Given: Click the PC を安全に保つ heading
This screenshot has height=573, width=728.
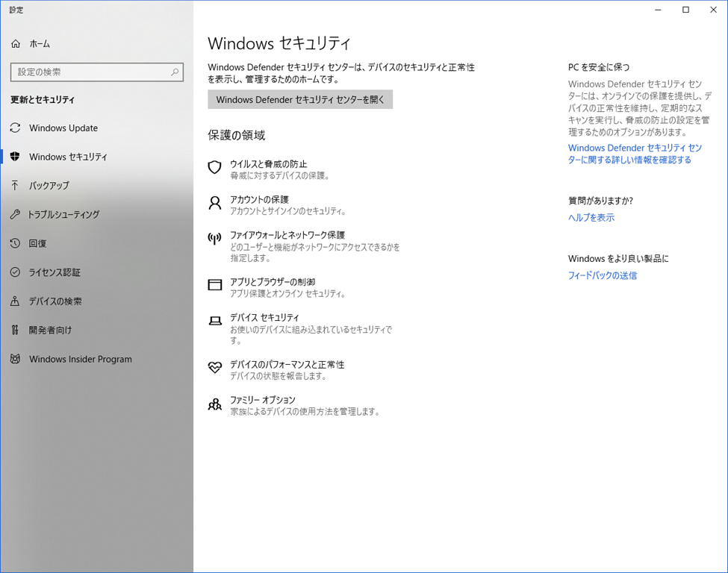Looking at the screenshot, I should pyautogui.click(x=599, y=67).
